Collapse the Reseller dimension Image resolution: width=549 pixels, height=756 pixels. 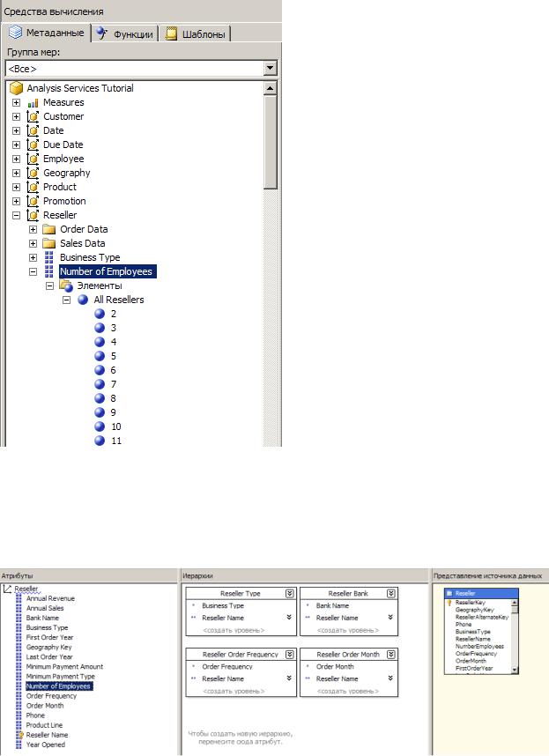[17, 215]
